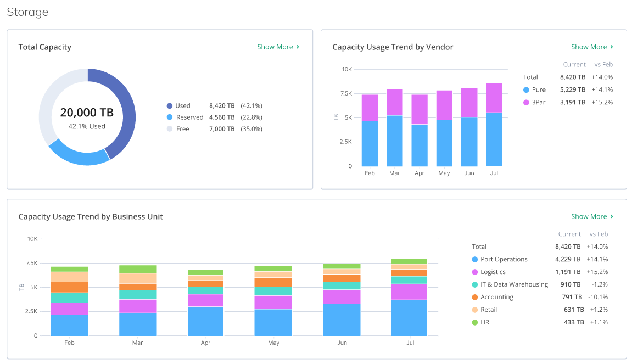Click the Accounting value 791 TB
Viewport: 632px width, 364px height.
572,297
